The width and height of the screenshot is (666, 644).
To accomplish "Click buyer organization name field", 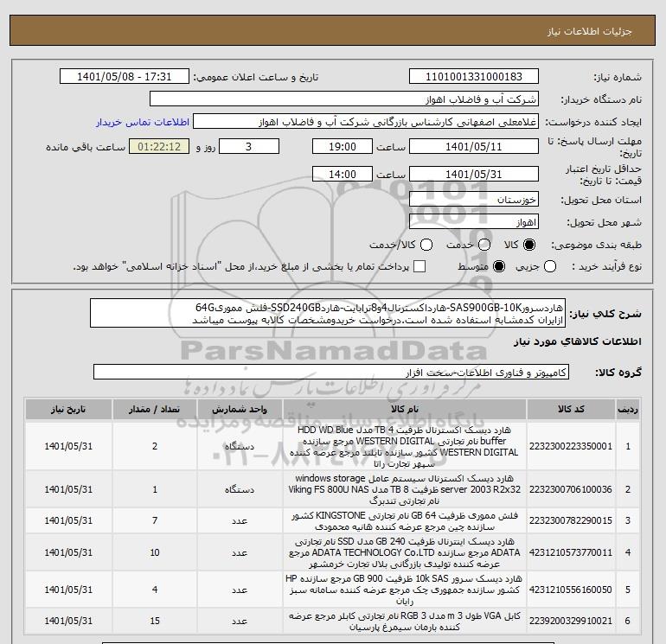I will tap(344, 99).
